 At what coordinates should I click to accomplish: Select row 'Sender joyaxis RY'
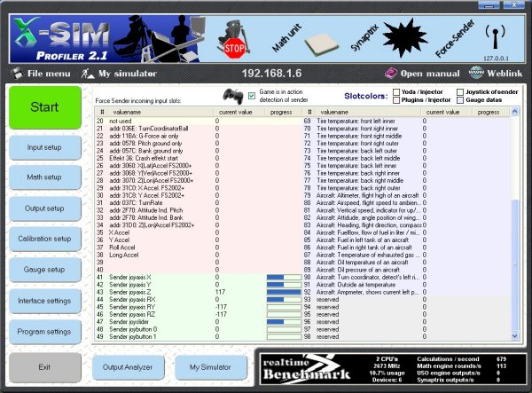point(199,307)
